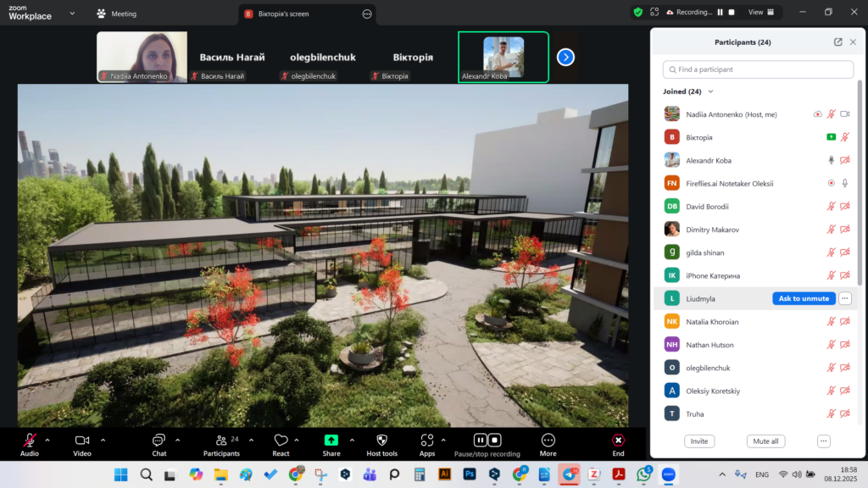Click the green encryption shield icon

(x=637, y=13)
